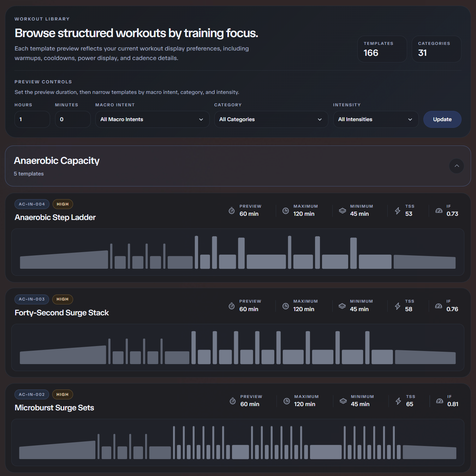Click the 45 min minimum for Forty-Second Surge Stack
This screenshot has height=476, width=476.
point(359,309)
